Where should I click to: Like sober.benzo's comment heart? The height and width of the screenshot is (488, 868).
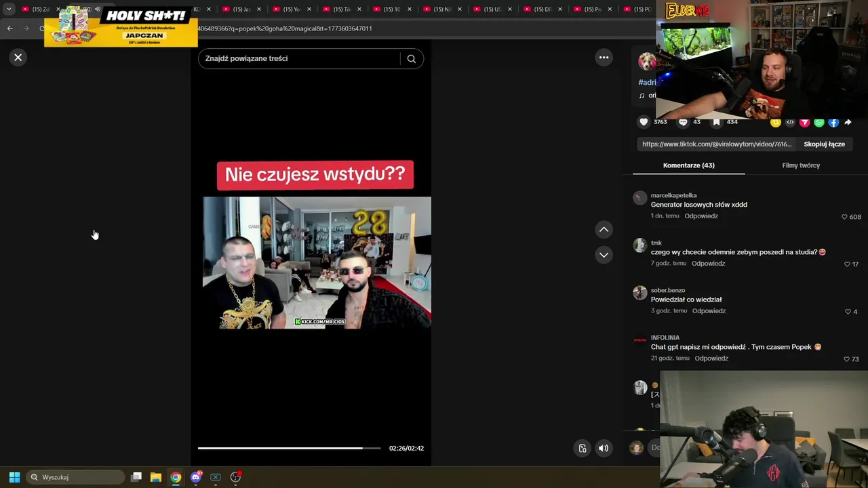point(848,312)
